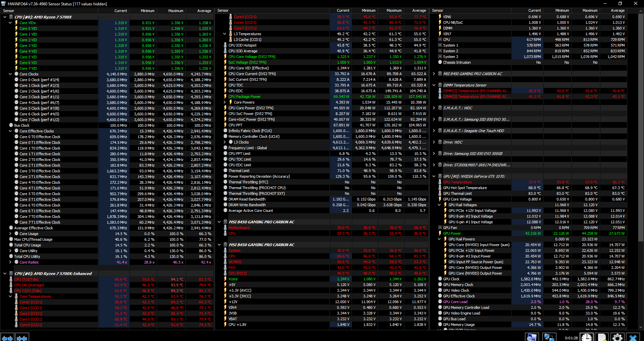644x341 pixels.
Task: Expand the Core Powers node
Action: (225, 102)
